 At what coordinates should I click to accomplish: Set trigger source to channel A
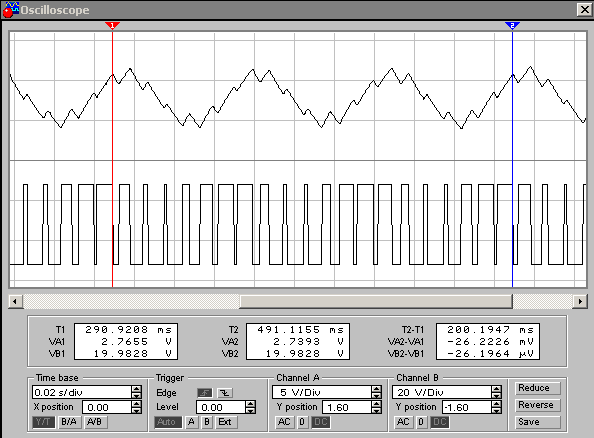191,422
